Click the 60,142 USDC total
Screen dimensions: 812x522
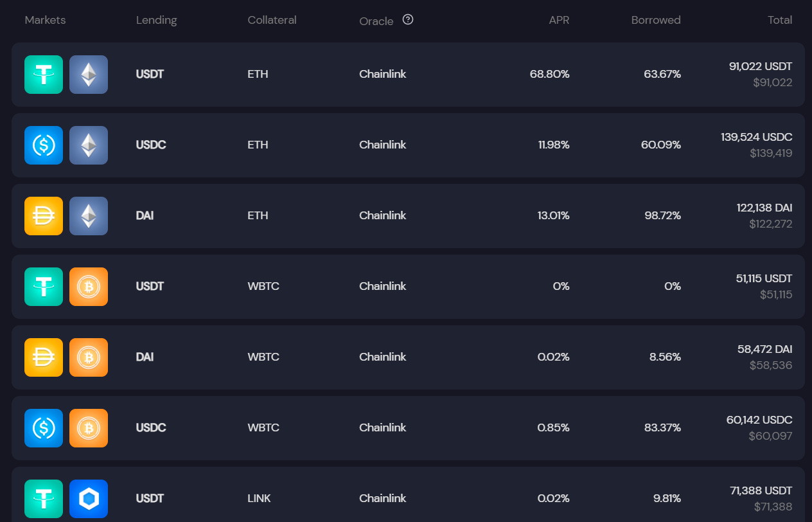(x=759, y=420)
